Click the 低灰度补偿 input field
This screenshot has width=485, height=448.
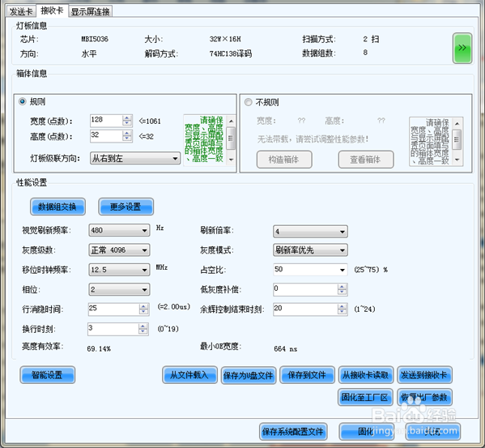(305, 289)
